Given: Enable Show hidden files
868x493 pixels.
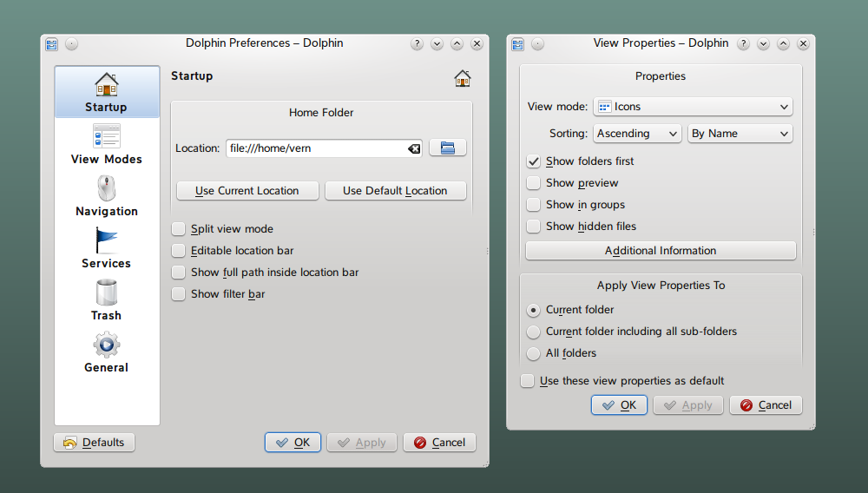Looking at the screenshot, I should click(x=533, y=227).
